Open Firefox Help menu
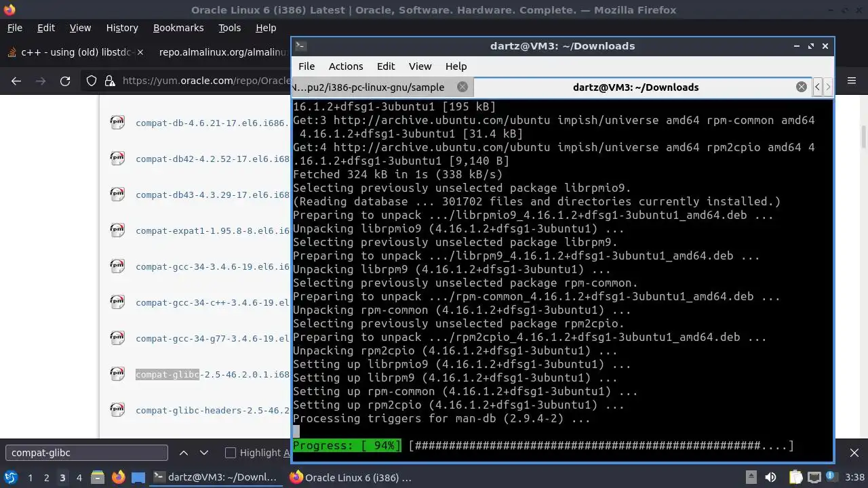Image resolution: width=868 pixels, height=488 pixels. 266,28
